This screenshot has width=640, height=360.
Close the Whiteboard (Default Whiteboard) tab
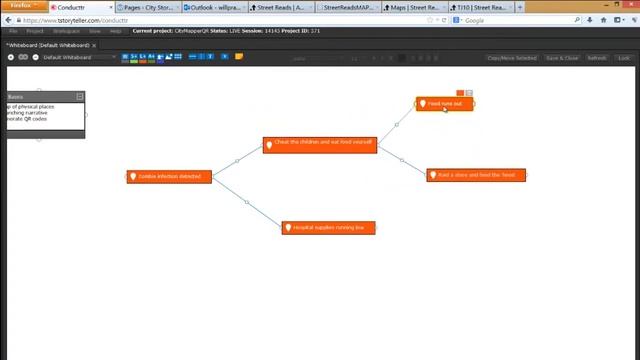click(x=94, y=45)
